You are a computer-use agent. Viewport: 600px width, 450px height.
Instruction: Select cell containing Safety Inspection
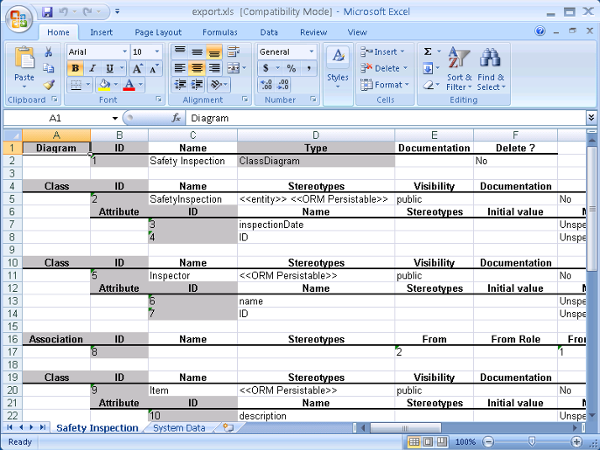[x=192, y=161]
